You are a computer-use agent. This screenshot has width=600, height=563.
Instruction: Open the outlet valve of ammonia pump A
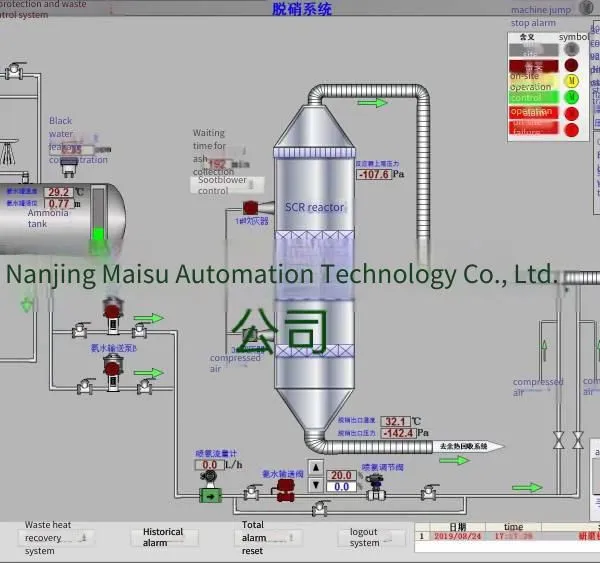point(139,330)
